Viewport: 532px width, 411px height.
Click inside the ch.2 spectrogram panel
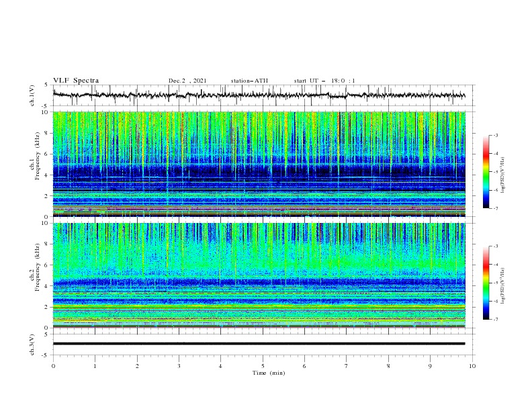pos(259,275)
